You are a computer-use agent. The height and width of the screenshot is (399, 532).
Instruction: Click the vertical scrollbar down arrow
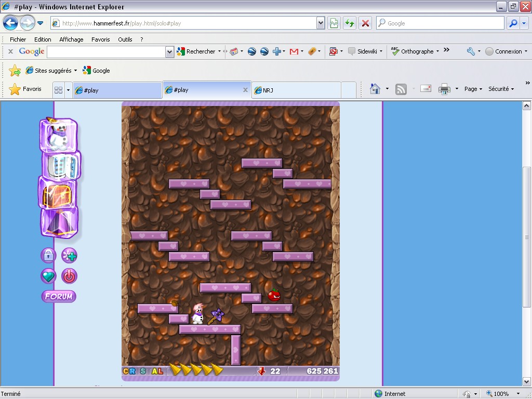(526, 381)
